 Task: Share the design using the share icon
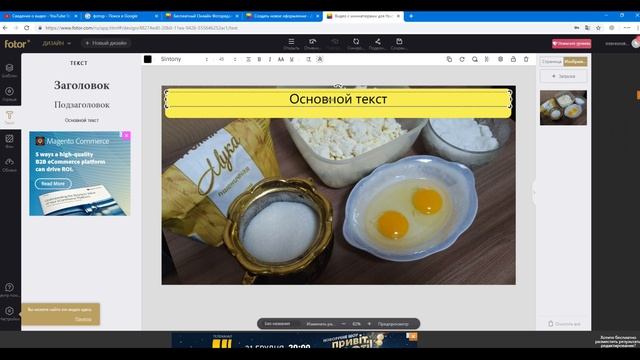pos(378,41)
